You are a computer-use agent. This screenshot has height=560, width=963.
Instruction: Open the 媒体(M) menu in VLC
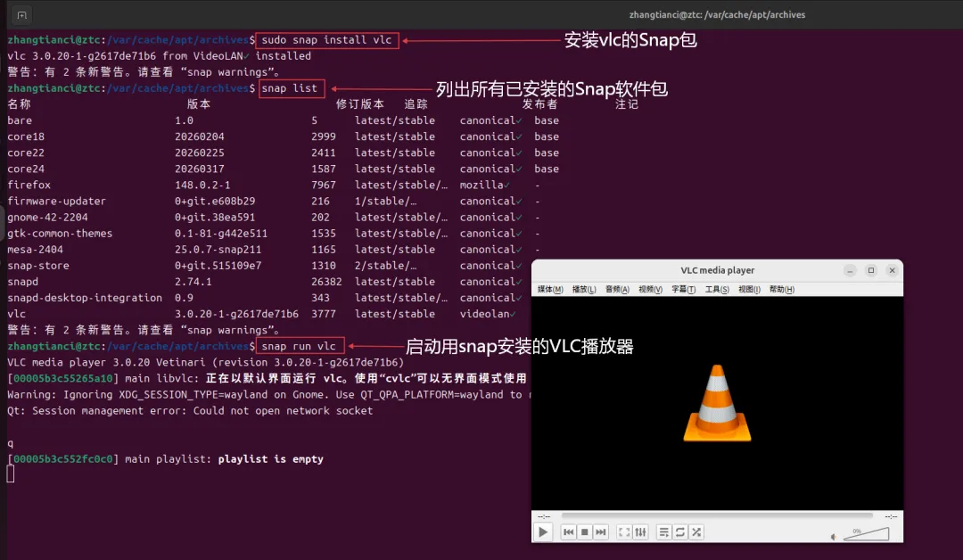549,289
